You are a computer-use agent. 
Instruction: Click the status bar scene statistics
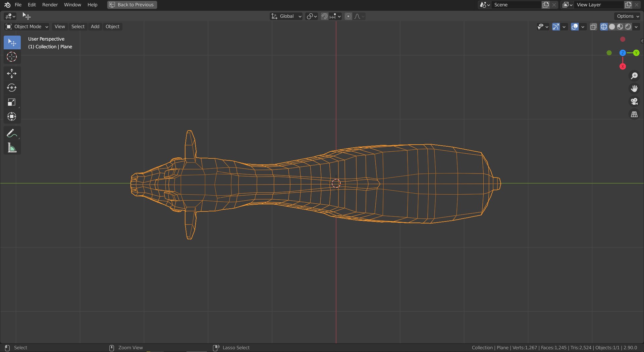(x=554, y=348)
